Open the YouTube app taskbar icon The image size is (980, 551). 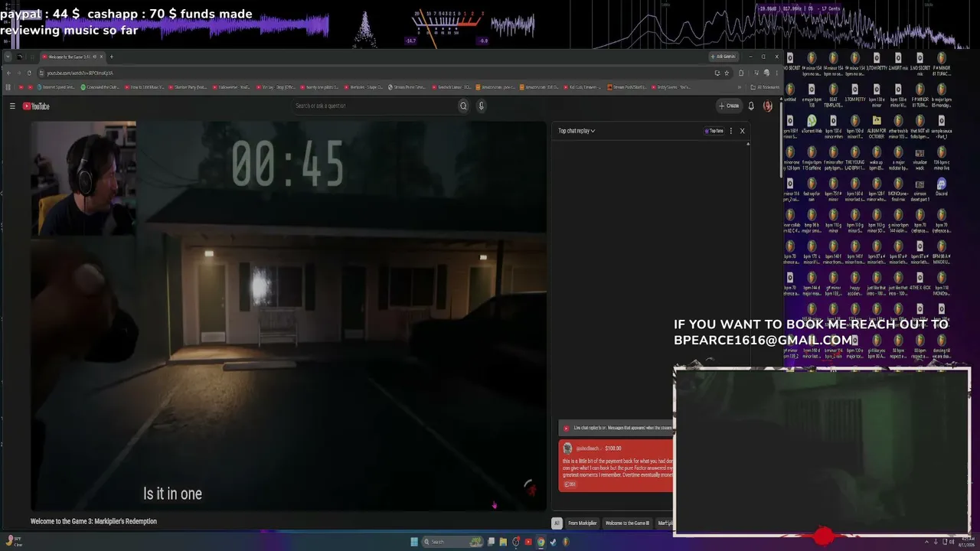(x=528, y=542)
